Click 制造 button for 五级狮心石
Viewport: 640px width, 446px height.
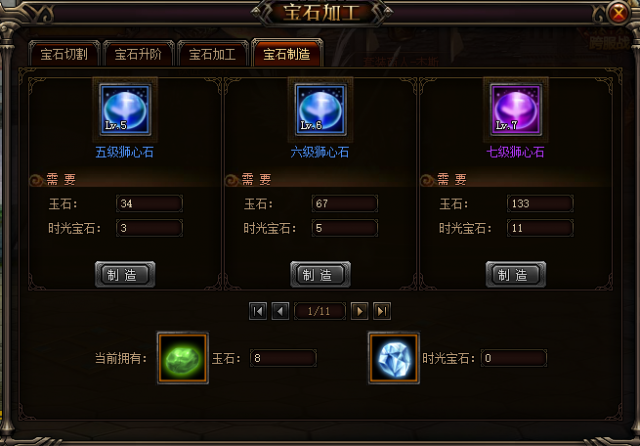[x=125, y=274]
